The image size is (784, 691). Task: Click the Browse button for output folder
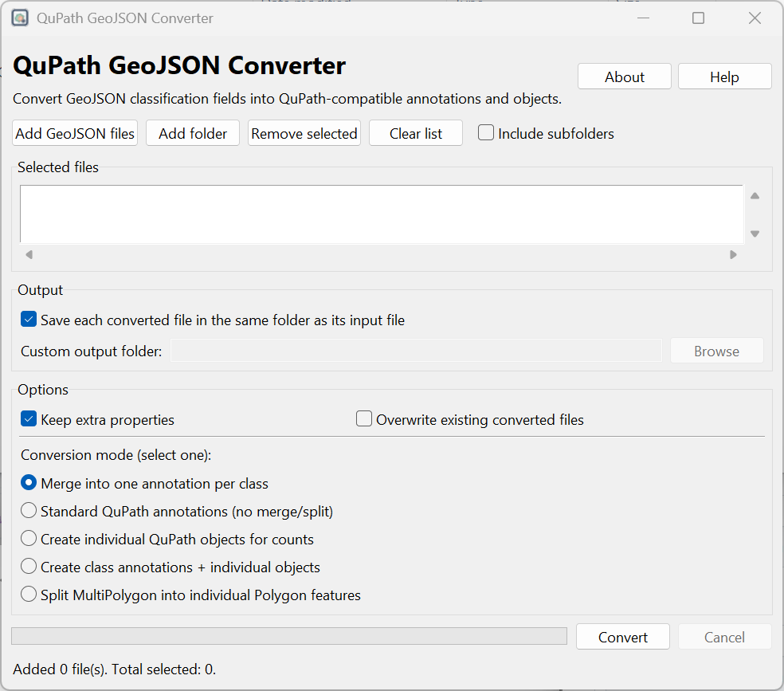pyautogui.click(x=716, y=351)
